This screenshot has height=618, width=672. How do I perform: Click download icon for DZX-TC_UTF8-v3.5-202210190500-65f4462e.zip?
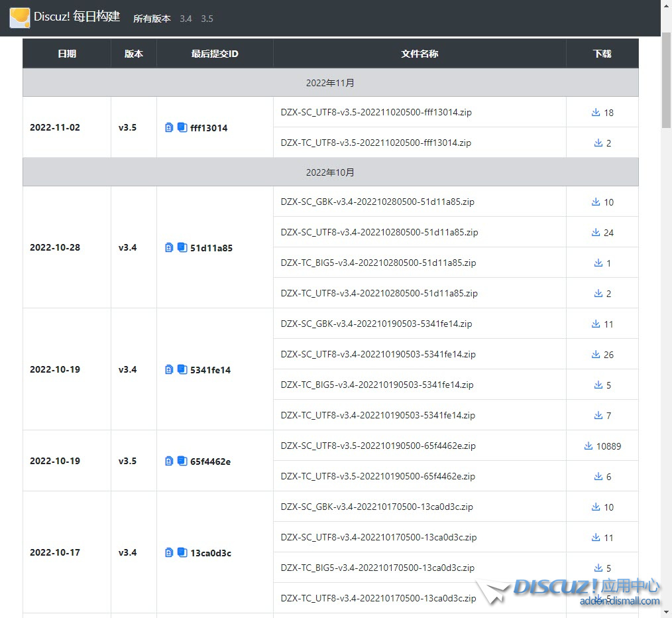[x=598, y=476]
